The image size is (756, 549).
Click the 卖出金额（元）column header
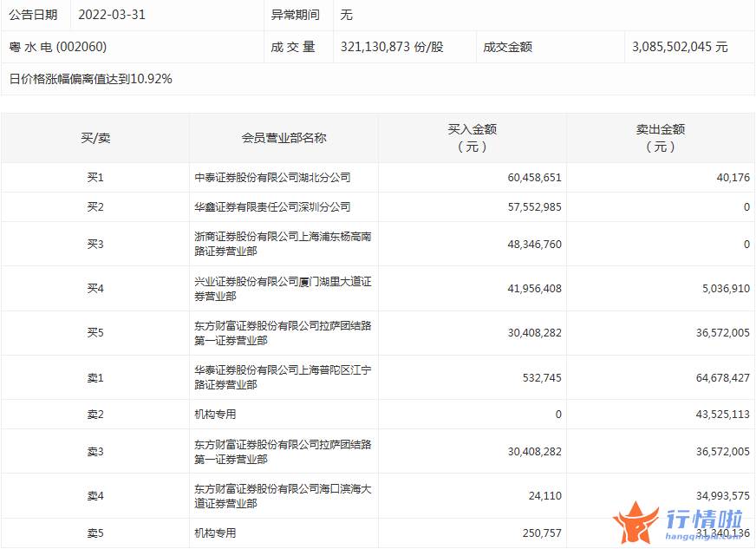pos(661,138)
